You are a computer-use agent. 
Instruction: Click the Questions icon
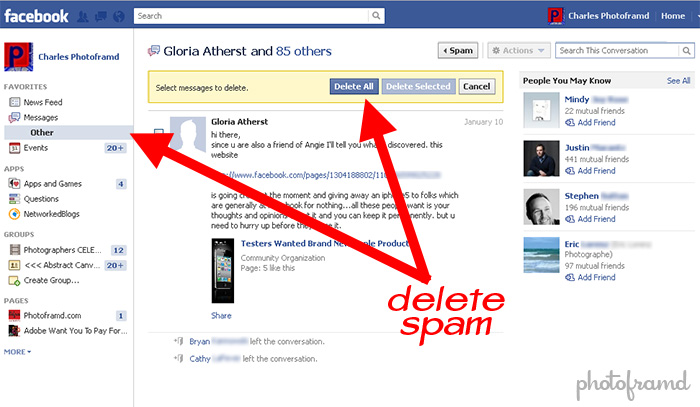pos(14,199)
